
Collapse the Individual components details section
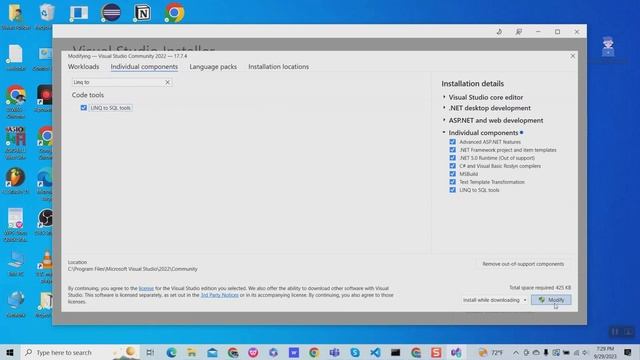pos(444,133)
